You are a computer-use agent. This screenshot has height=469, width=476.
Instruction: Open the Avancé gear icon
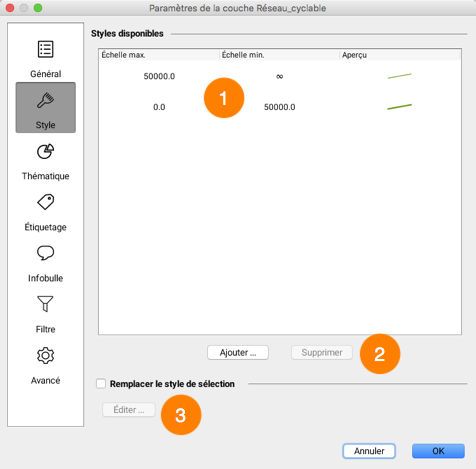45,355
